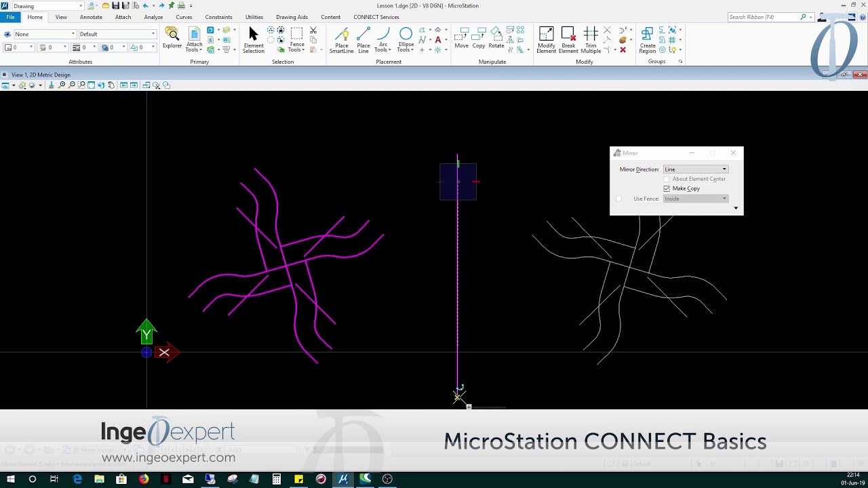Open the color attribute dropdown showing 0

pyautogui.click(x=19, y=47)
